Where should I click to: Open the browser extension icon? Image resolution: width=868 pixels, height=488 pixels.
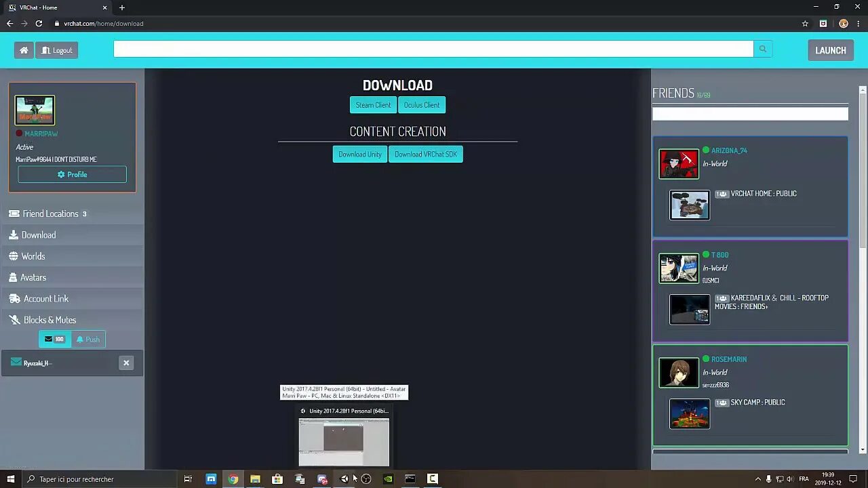823,23
